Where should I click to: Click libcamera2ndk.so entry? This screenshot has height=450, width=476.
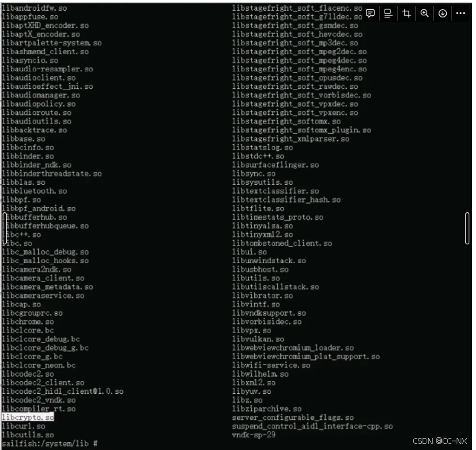[x=37, y=270]
